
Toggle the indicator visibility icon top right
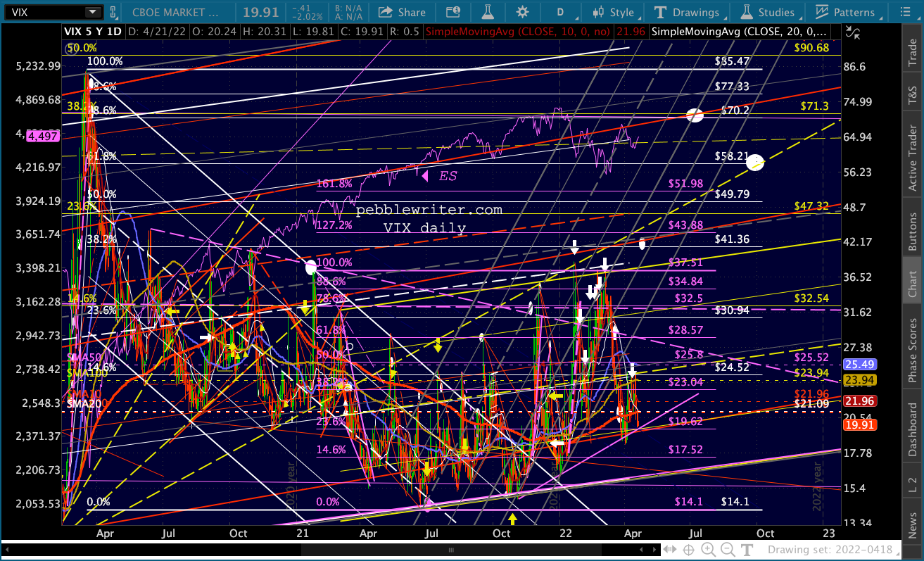(854, 31)
